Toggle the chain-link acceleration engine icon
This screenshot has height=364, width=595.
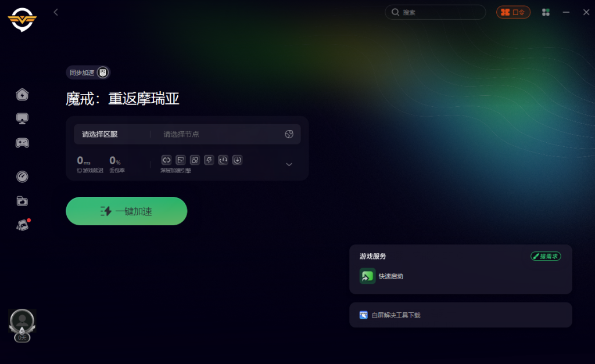(195, 160)
